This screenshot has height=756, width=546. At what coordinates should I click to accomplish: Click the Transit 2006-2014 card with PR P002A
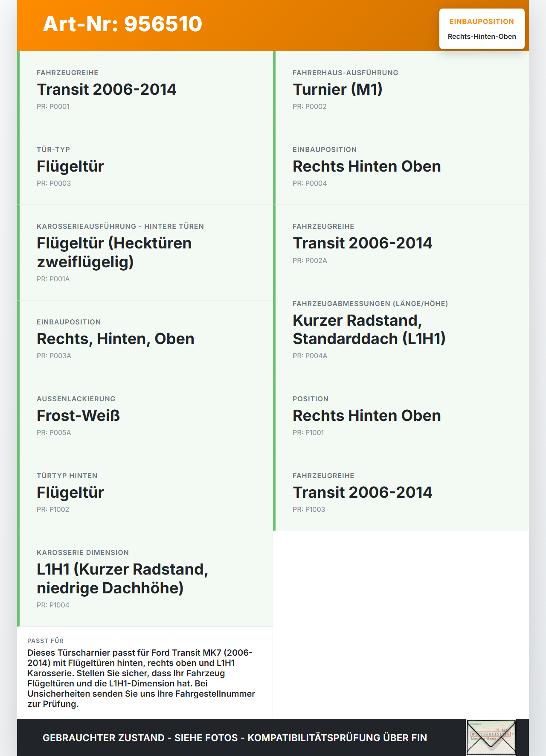pos(401,243)
